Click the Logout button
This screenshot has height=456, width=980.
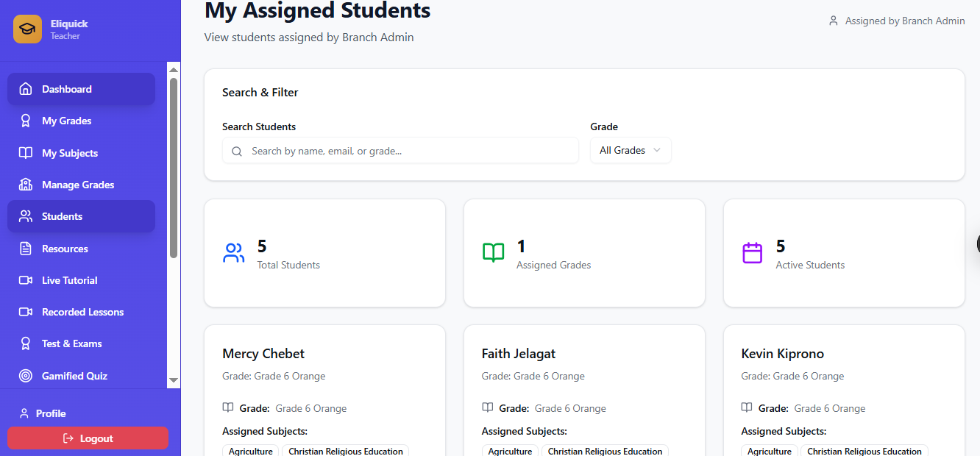[x=88, y=438]
